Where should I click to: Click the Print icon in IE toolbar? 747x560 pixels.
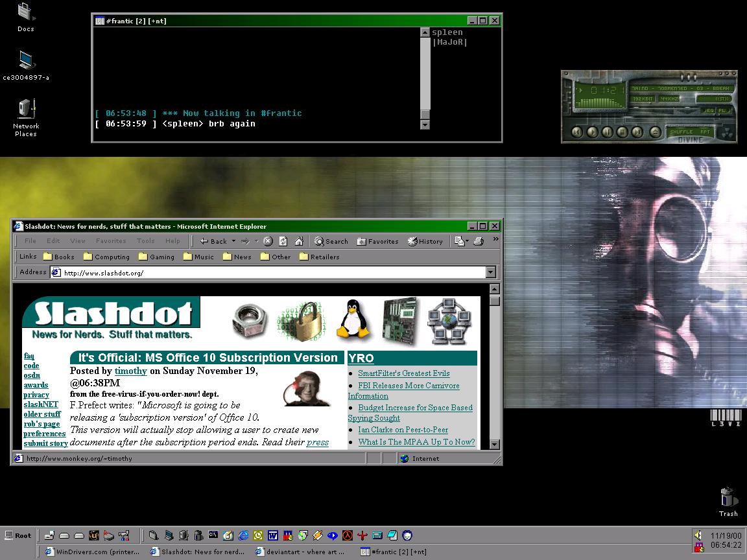pyautogui.click(x=479, y=241)
